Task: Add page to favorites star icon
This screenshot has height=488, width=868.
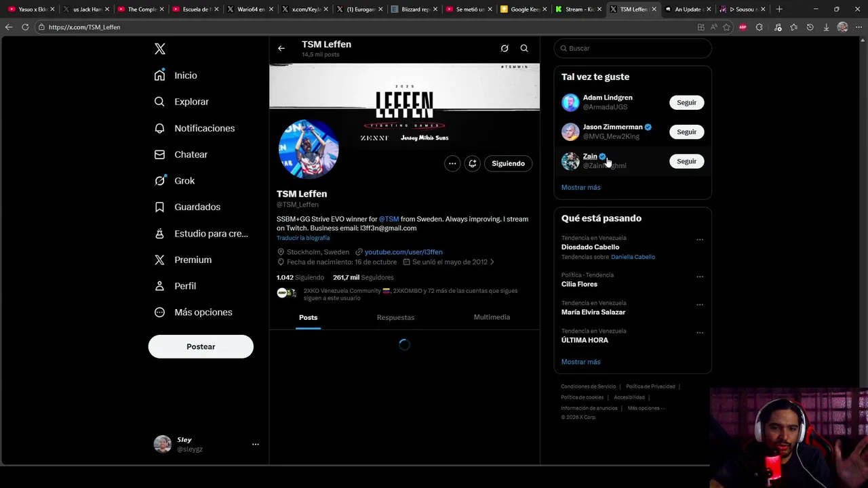Action: tap(726, 27)
